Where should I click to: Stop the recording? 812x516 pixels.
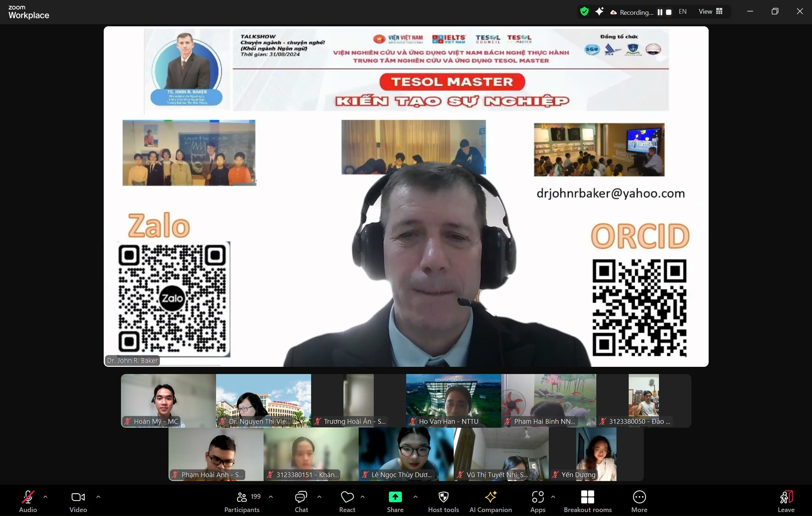669,12
